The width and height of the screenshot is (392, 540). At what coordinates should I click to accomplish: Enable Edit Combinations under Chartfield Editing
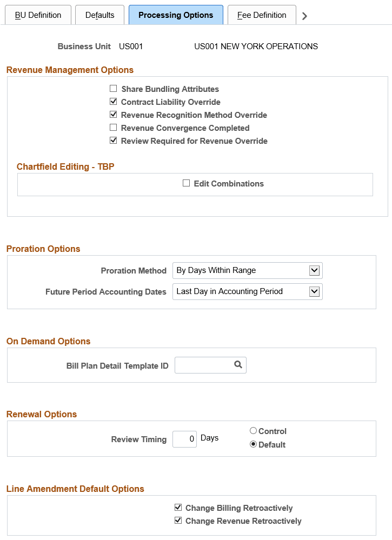point(187,184)
